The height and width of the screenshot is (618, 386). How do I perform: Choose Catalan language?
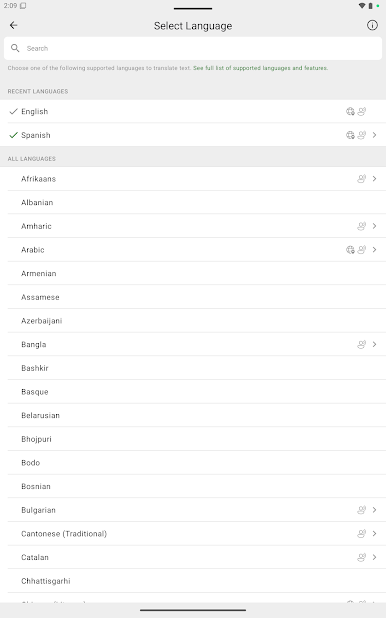tap(193, 557)
